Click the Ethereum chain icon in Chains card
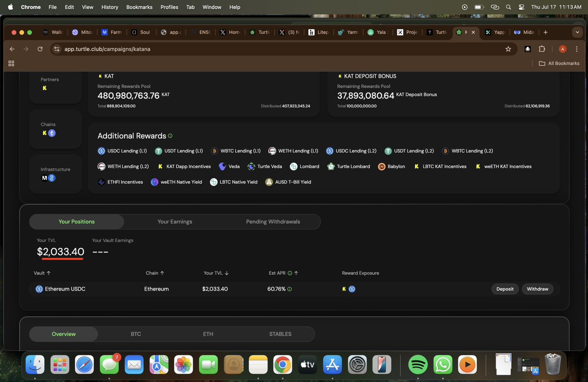The width and height of the screenshot is (588, 382). [x=52, y=133]
